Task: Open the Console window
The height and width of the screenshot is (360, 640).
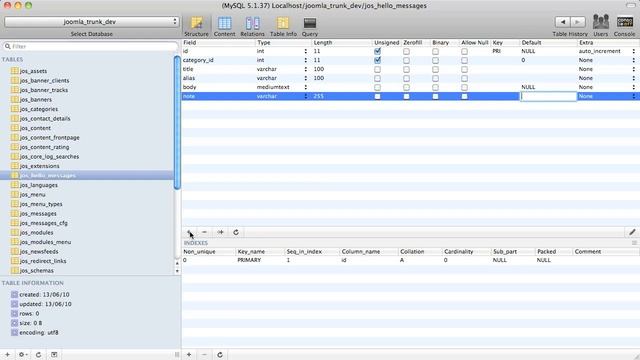Action: tap(624, 25)
